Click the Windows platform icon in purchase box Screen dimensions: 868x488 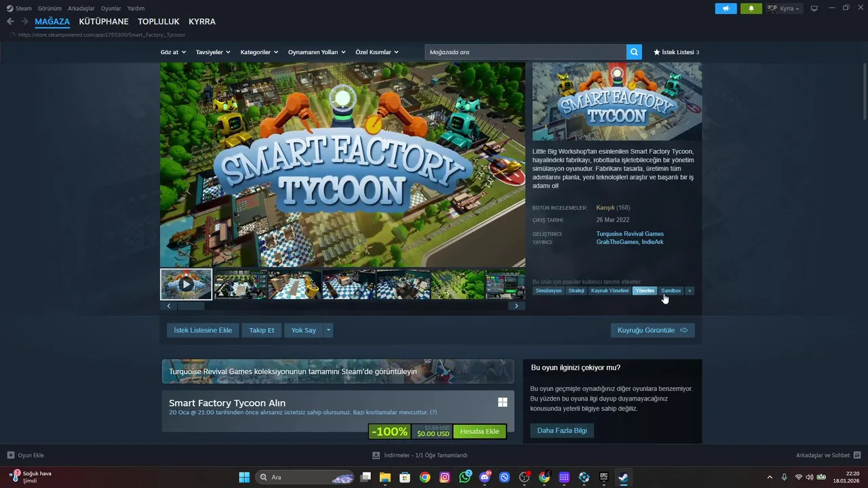point(502,403)
